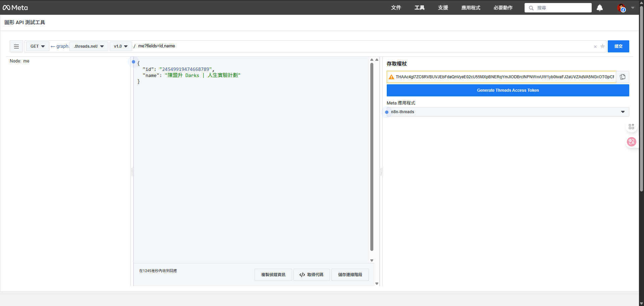Click the search magnifier icon
The height and width of the screenshot is (306, 644).
tap(531, 8)
